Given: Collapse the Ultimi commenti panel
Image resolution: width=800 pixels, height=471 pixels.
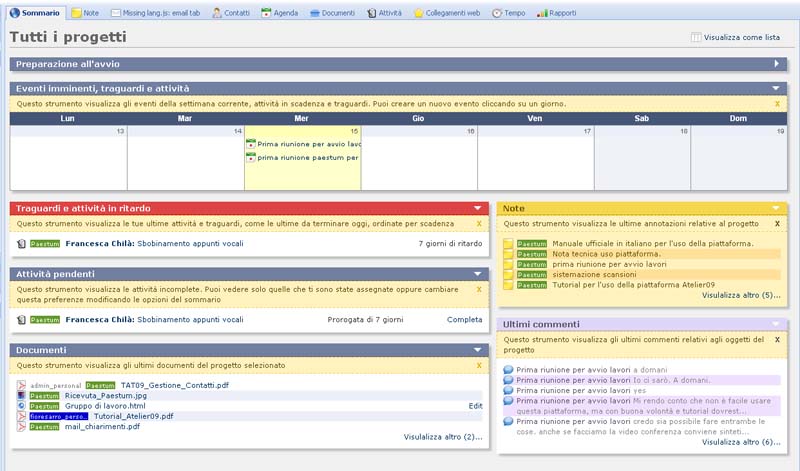Looking at the screenshot, I should pyautogui.click(x=776, y=324).
